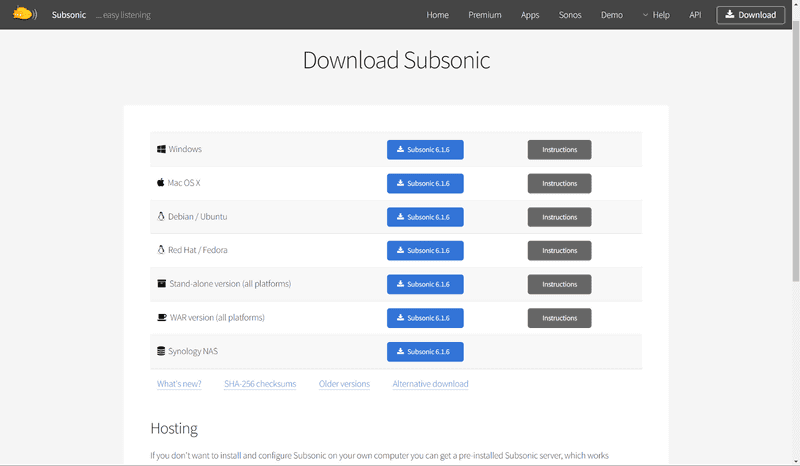Click the archive box icon for Stand-alone version
Image resolution: width=800 pixels, height=466 pixels.
pyautogui.click(x=162, y=284)
